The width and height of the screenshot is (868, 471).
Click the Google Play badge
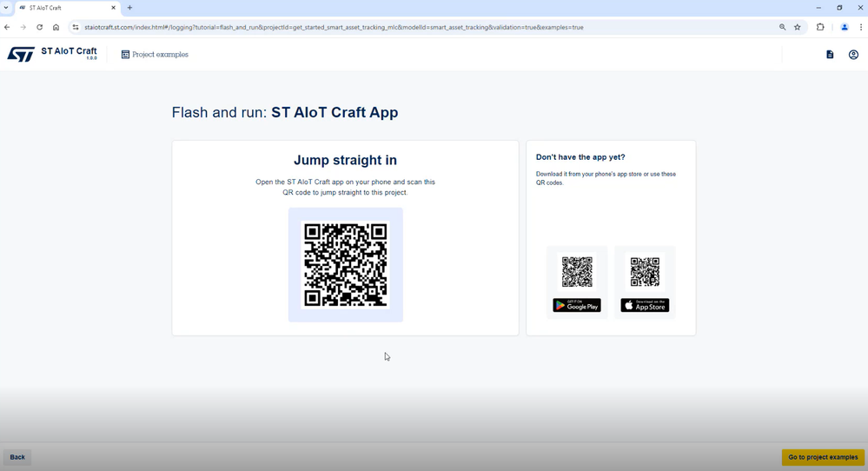[577, 306]
